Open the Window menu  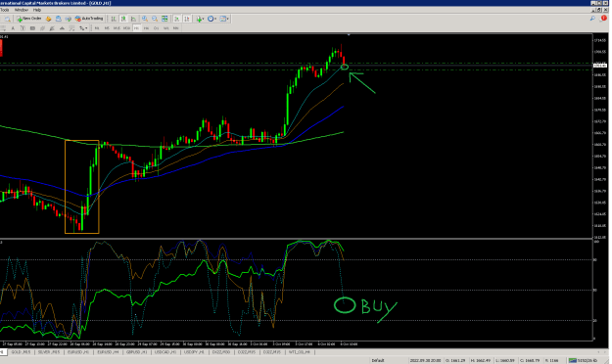point(22,10)
